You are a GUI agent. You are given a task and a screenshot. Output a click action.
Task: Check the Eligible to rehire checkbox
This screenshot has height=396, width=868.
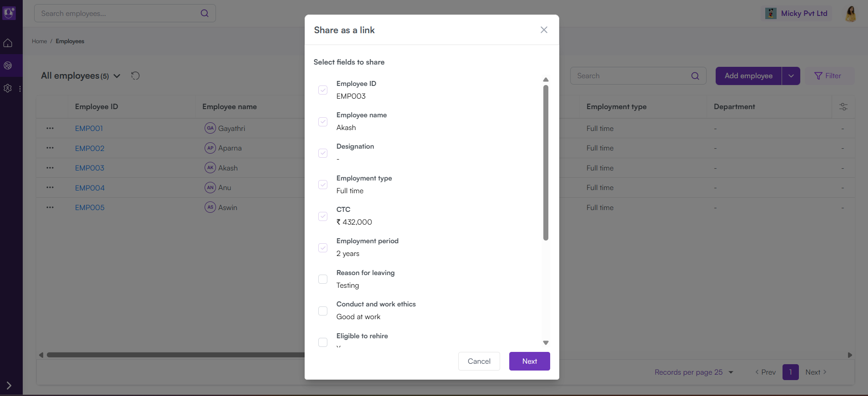(323, 342)
